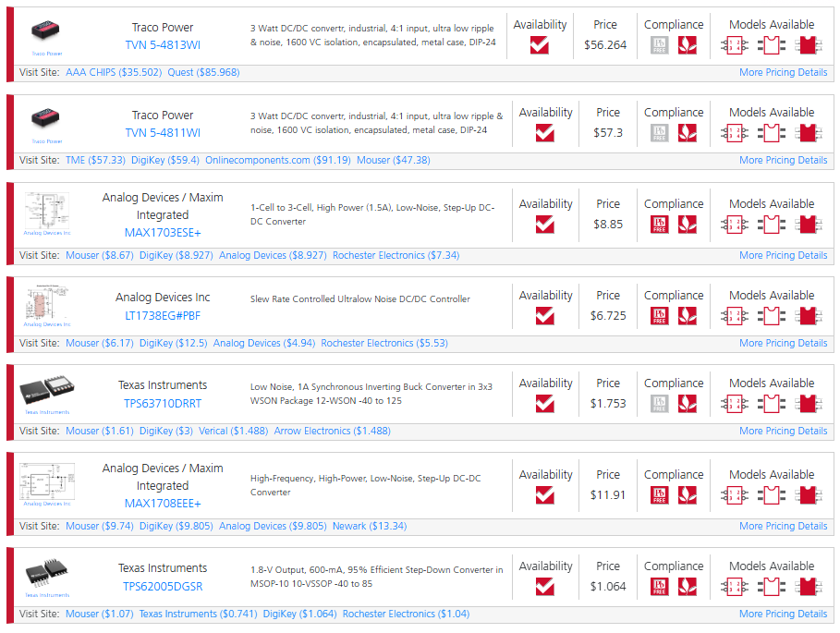This screenshot has height=633, width=840.
Task: Click 3D model icon for TPS62005DGSR
Action: pyautogui.click(x=808, y=587)
